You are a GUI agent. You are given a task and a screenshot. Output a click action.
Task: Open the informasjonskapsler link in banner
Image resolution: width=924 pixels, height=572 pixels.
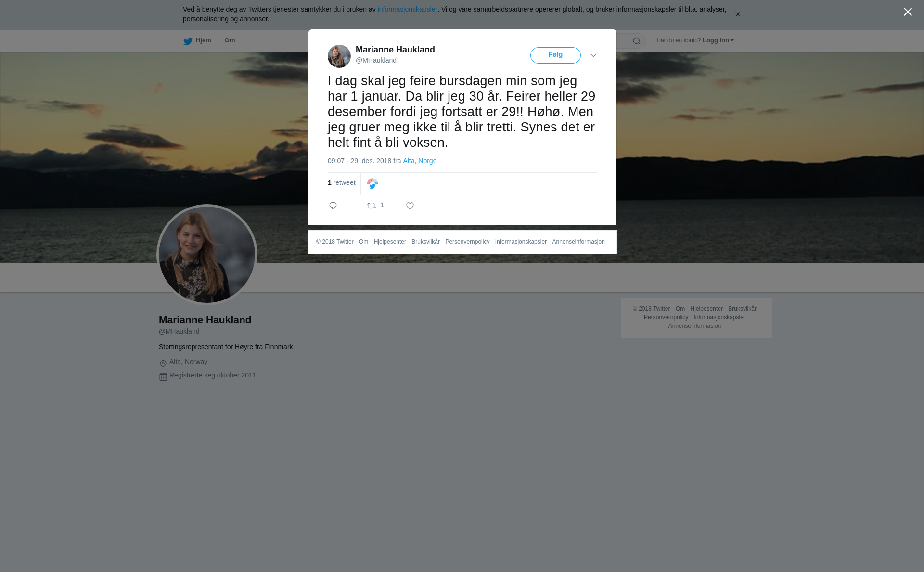pyautogui.click(x=407, y=9)
